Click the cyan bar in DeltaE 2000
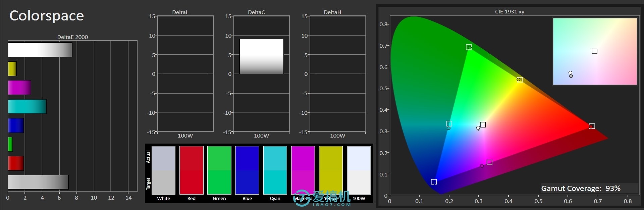 pos(27,106)
